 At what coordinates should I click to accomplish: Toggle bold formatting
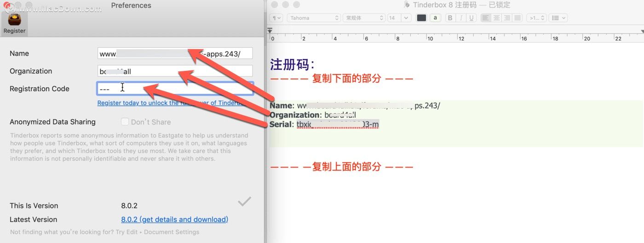[450, 18]
